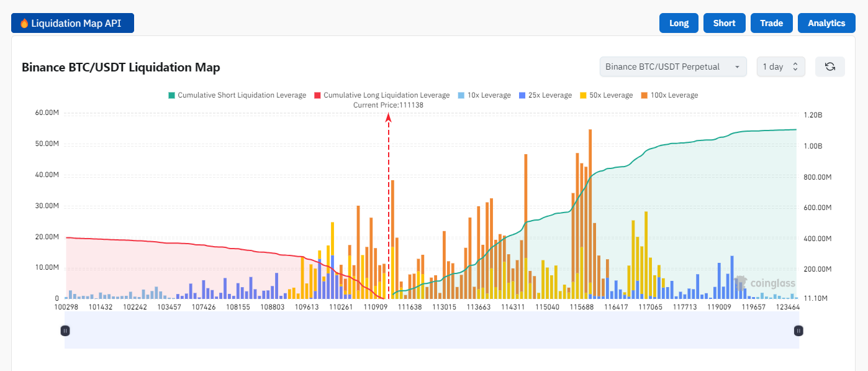868x371 pixels.
Task: Click the 800.00M right axis label
Action: (x=818, y=177)
